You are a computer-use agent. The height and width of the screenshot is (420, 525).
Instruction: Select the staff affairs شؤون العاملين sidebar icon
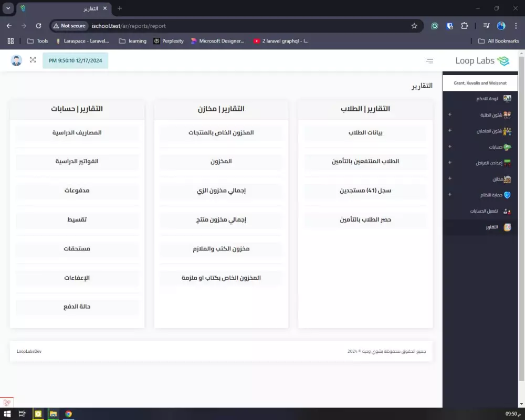507,131
